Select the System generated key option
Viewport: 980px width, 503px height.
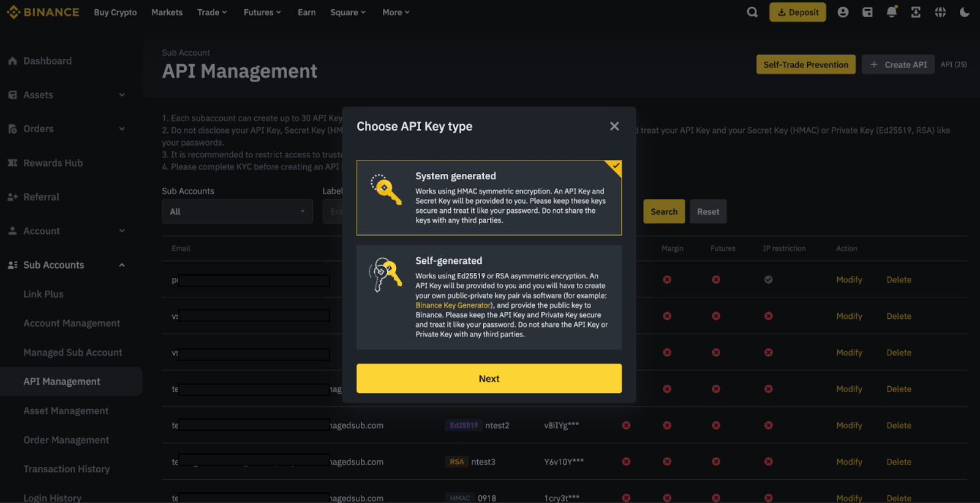489,198
